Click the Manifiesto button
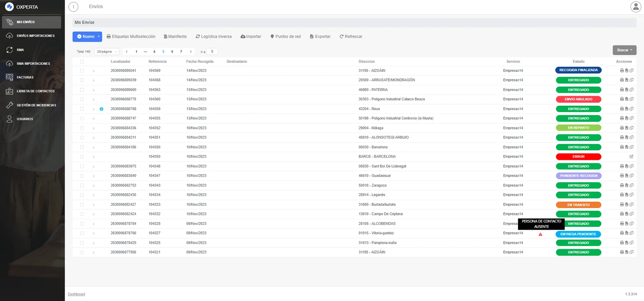Viewport: 644px width, 301px height. click(x=175, y=37)
